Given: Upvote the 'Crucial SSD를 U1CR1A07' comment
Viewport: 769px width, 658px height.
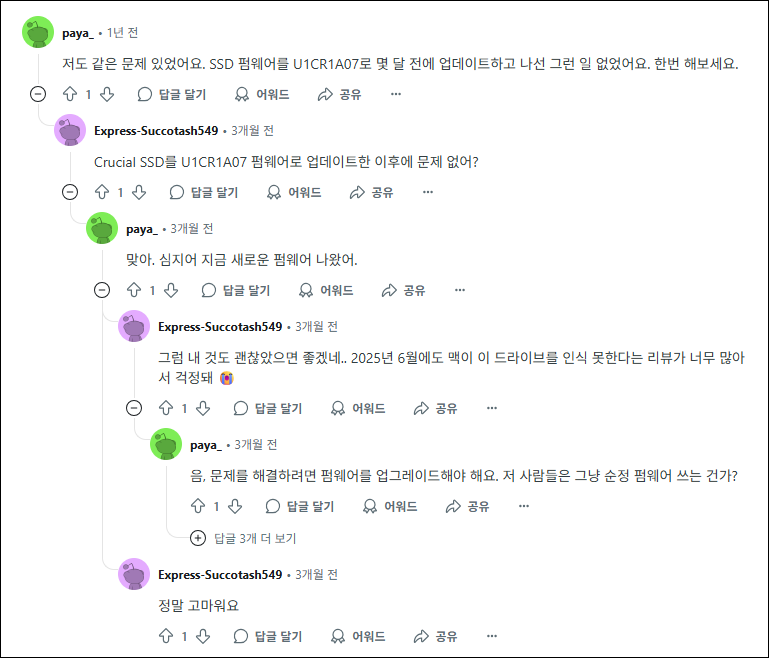Looking at the screenshot, I should [x=102, y=192].
